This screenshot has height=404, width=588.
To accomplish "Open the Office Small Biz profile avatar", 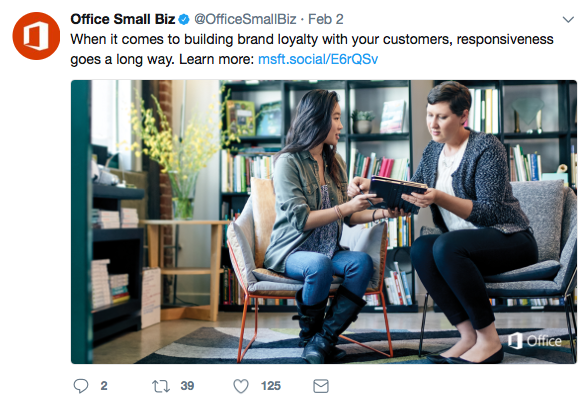I will click(x=36, y=36).
